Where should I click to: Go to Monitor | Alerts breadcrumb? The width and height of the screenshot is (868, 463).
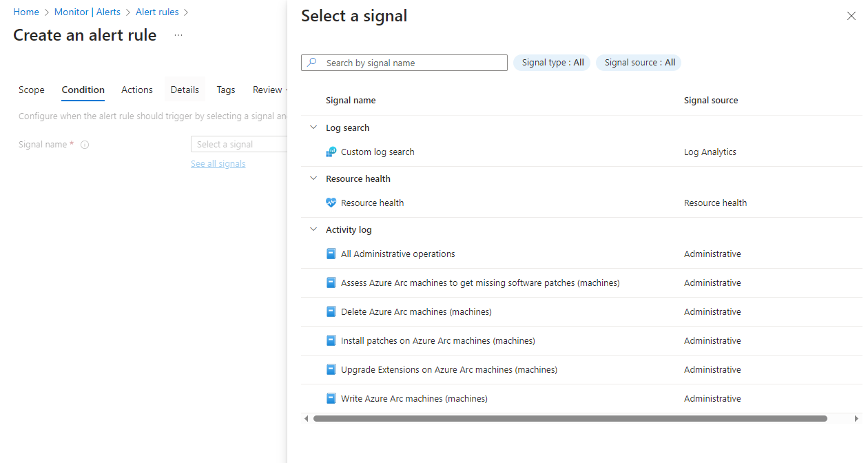coord(87,12)
